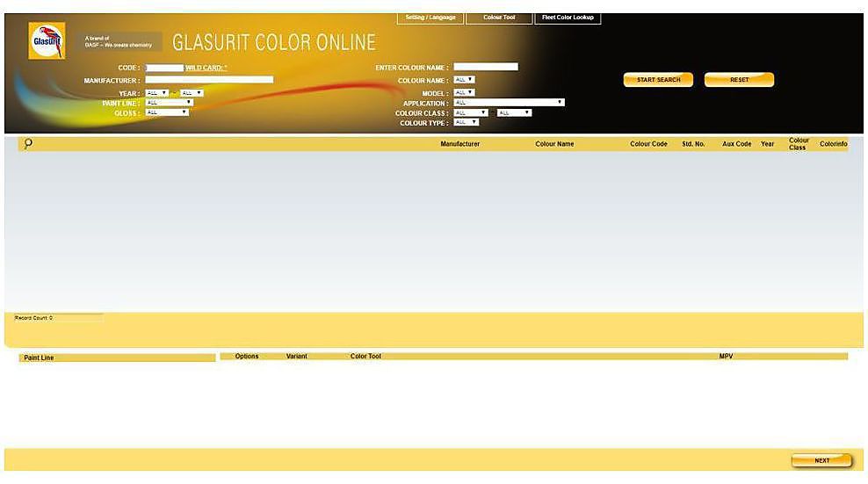868x484 pixels.
Task: Open the GLOSS dropdown
Action: tap(167, 112)
